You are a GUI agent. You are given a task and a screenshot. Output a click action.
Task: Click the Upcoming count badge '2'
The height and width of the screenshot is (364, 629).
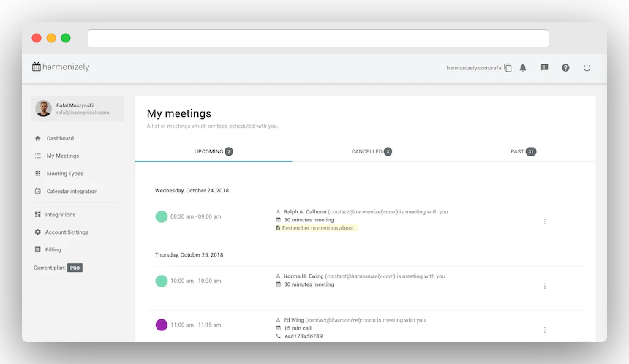click(229, 151)
